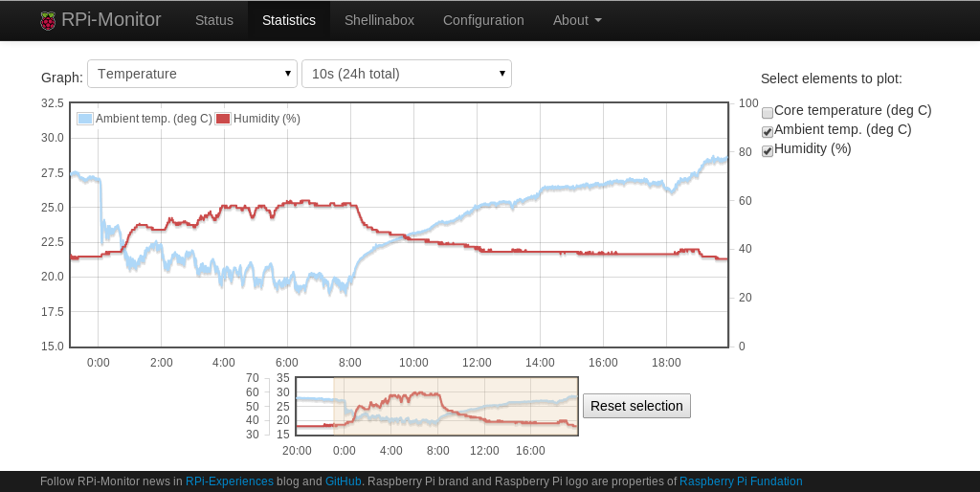Click the Reset selection button
Viewport: 980px width, 492px height.
pos(636,406)
